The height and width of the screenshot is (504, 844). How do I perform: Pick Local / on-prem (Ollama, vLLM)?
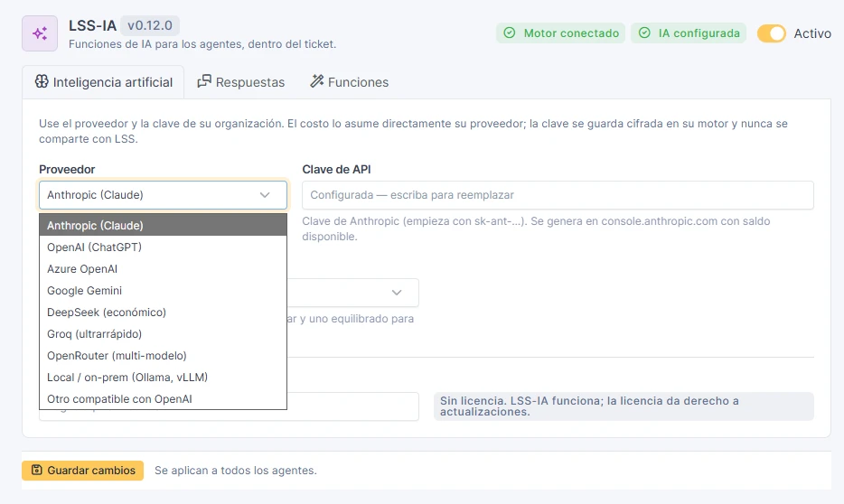(163, 377)
